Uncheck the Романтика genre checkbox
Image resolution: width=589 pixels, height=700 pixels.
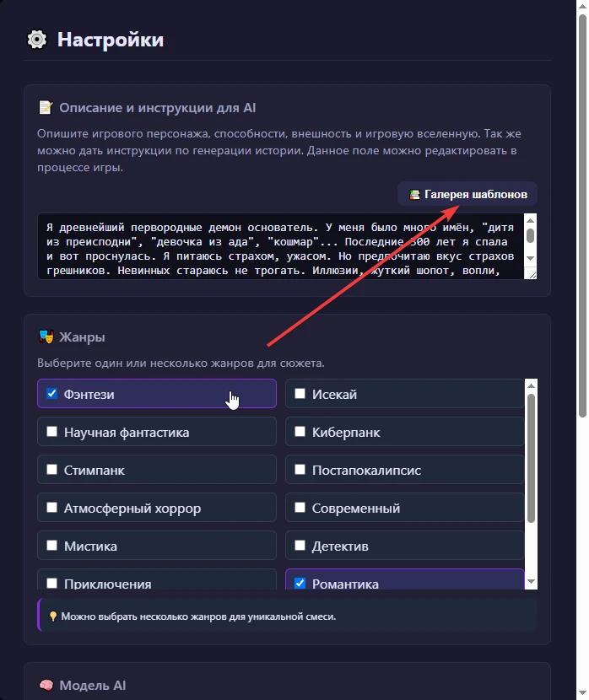coord(300,583)
